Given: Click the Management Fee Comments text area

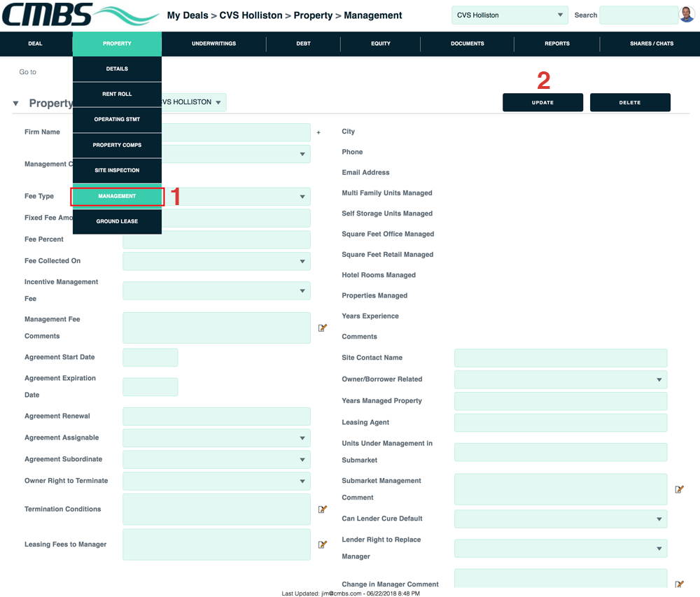Looking at the screenshot, I should click(x=216, y=328).
